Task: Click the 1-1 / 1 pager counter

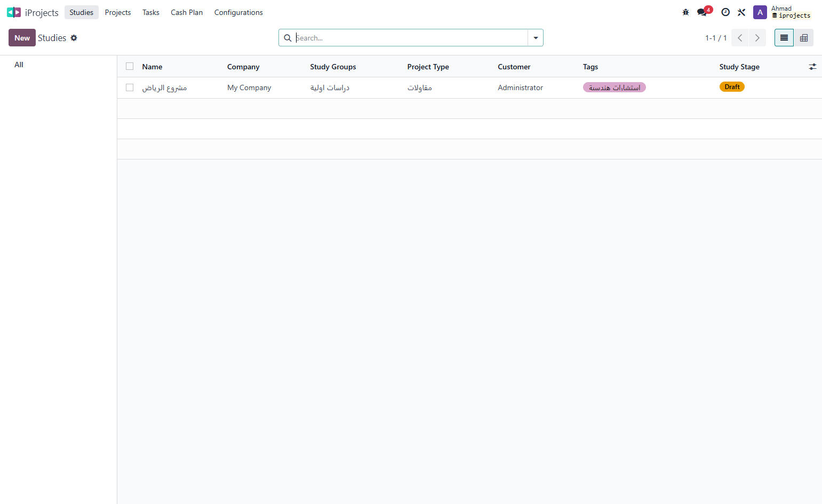Action: [716, 38]
